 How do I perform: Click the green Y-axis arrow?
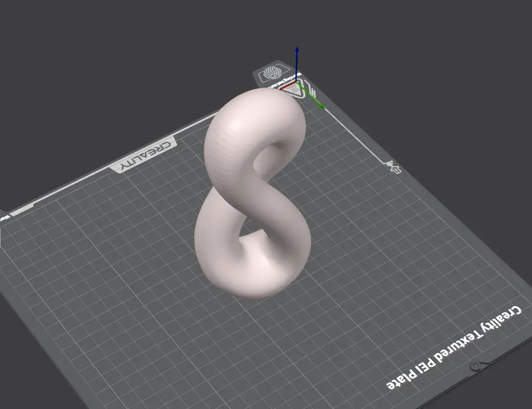coord(310,95)
